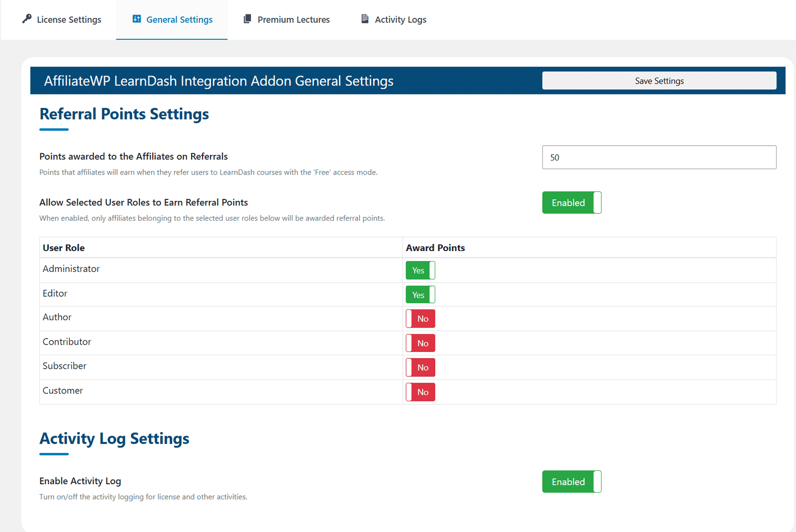Toggle Editor award points switch
Viewport: 796px width, 532px height.
coord(420,294)
